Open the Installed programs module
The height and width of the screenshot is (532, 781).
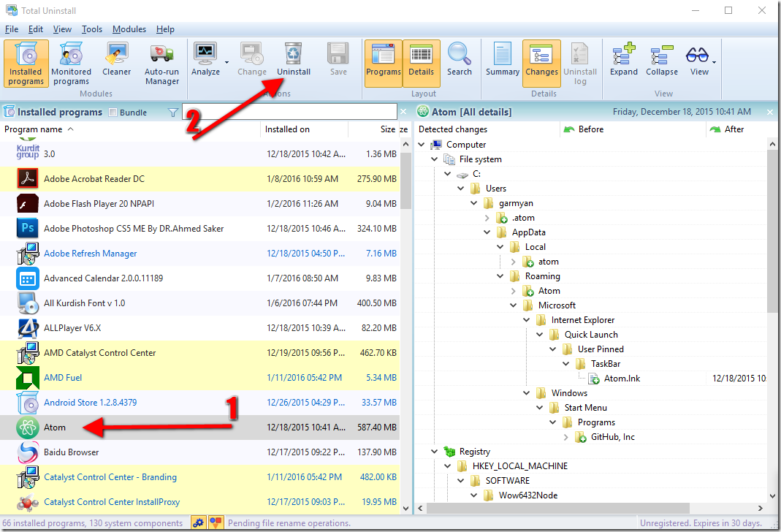(26, 64)
